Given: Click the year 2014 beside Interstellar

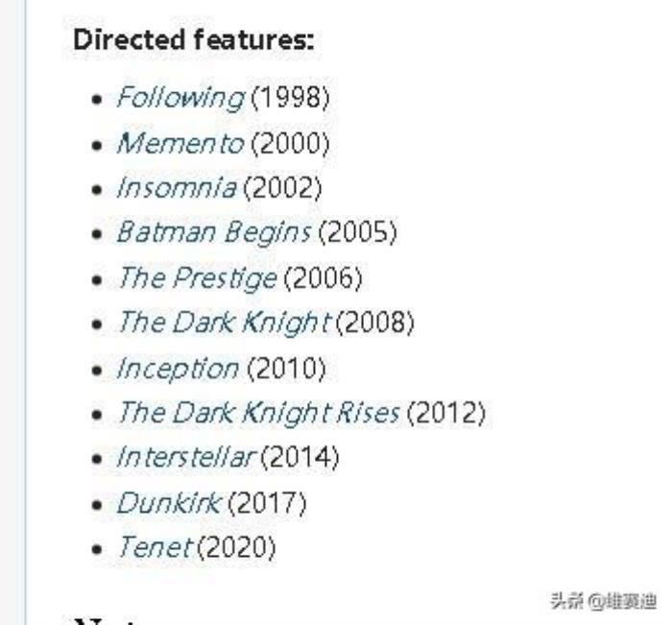Looking at the screenshot, I should click(x=300, y=458).
